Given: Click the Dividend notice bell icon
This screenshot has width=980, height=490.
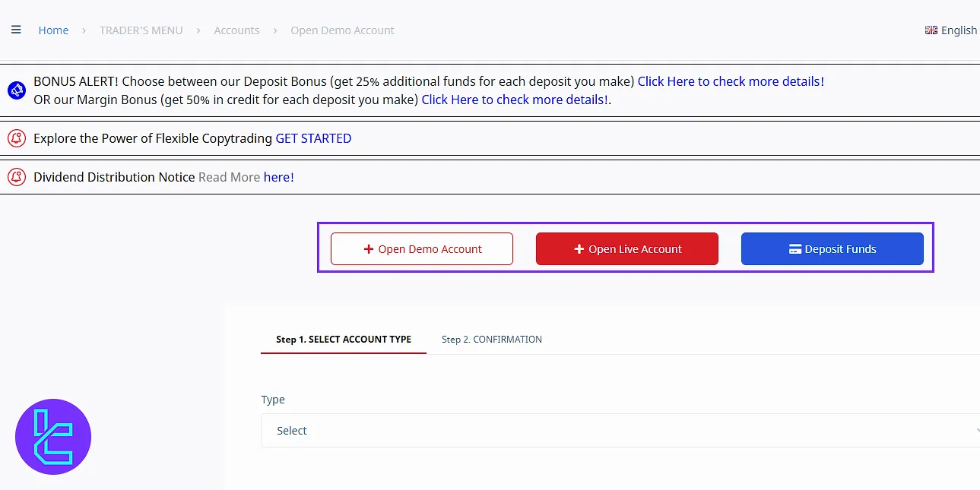Looking at the screenshot, I should [17, 177].
